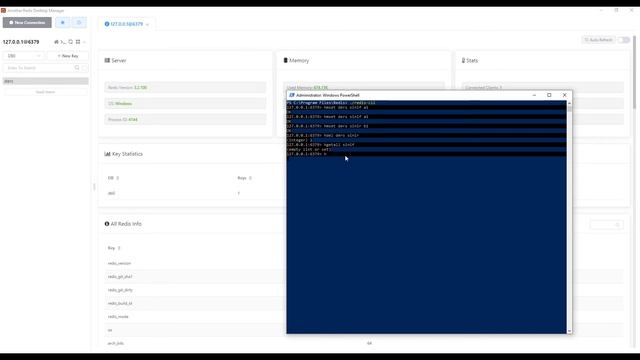Viewport: 640px width, 360px height.
Task: Collapse the 127.0.0.1@6379 connection chevron
Action: pos(84,42)
